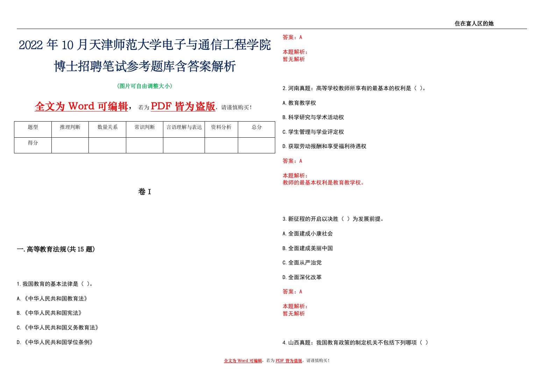Click the header text 住在富人区的她
This screenshot has height=392, width=555.
(x=474, y=23)
